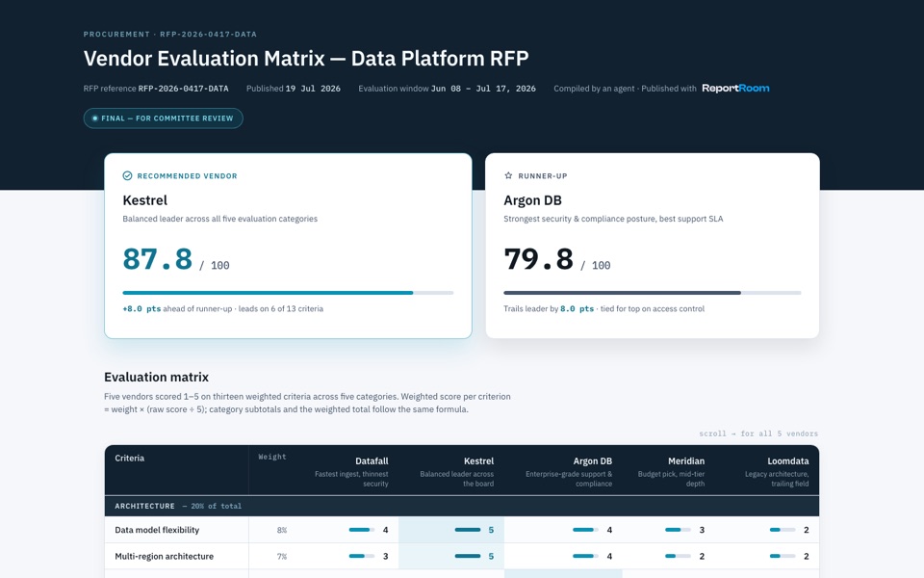The height and width of the screenshot is (578, 924).
Task: Click the 8% weight cell
Action: [282, 530]
